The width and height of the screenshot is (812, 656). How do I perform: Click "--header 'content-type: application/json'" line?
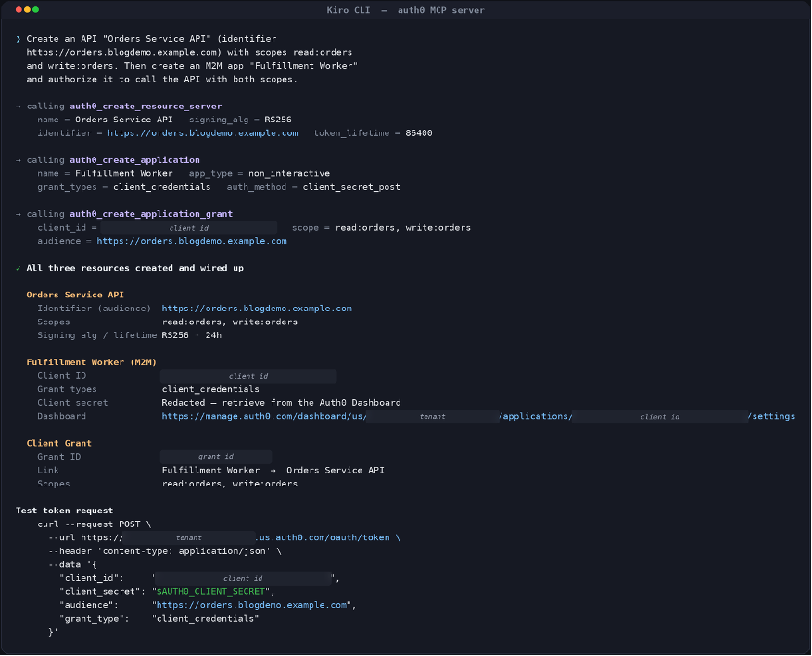tap(165, 551)
